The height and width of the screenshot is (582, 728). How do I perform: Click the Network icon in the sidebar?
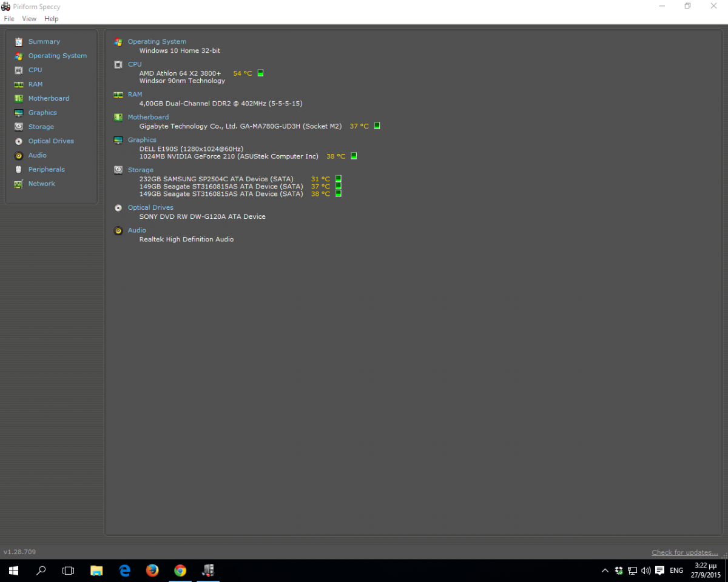[x=18, y=184]
